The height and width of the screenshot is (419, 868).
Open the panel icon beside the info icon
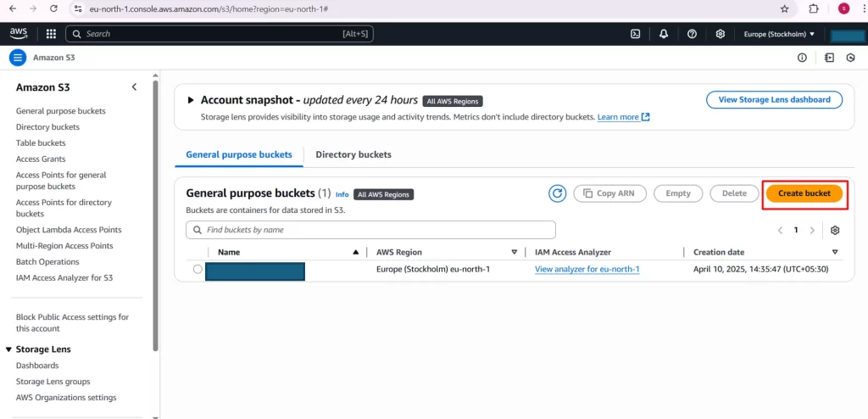[x=829, y=58]
